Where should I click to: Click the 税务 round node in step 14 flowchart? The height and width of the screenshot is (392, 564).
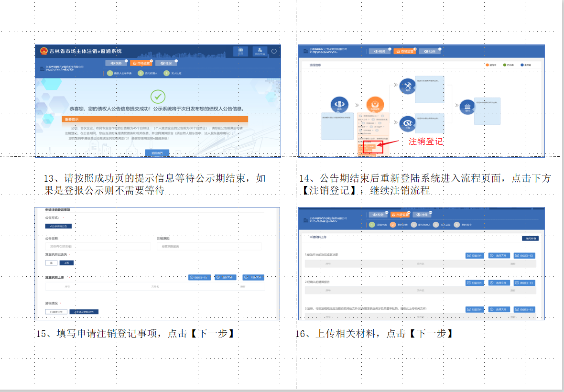click(339, 105)
